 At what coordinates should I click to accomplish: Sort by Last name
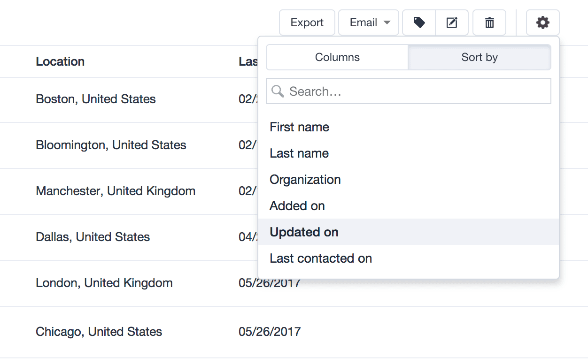pos(409,153)
